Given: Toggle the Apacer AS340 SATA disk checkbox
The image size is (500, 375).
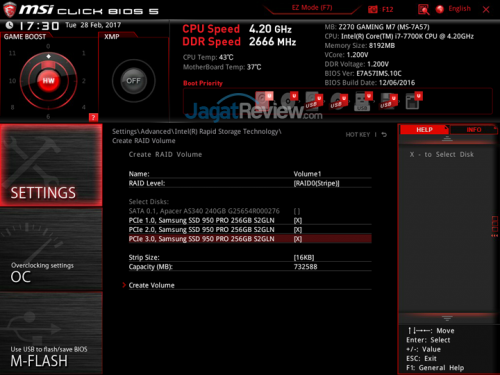Looking at the screenshot, I should (297, 211).
